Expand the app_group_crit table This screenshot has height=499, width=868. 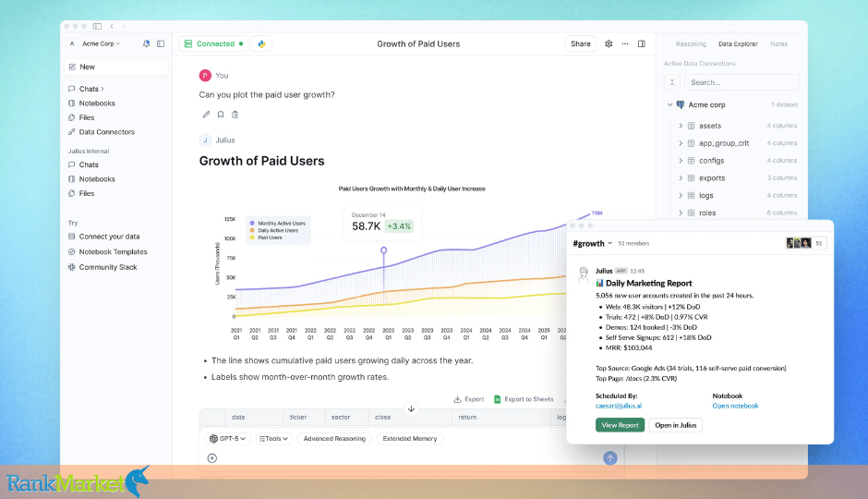tap(681, 143)
